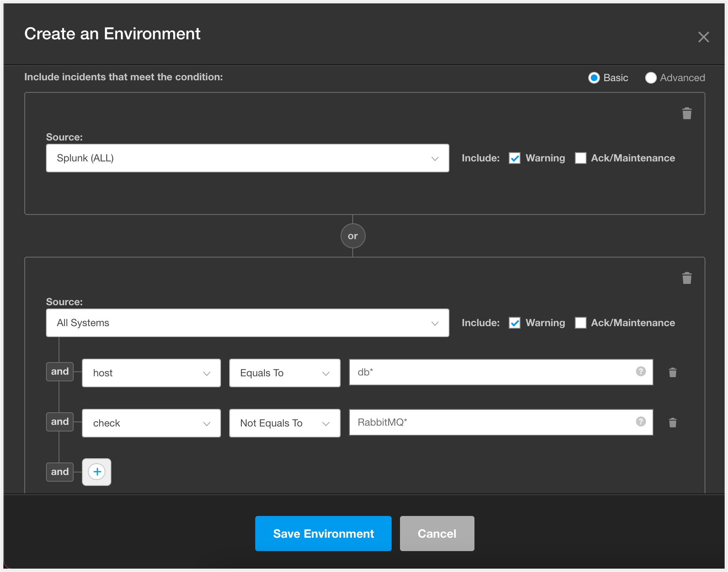Click the 'or' connector between condition blocks
Screen dimensions: 728x572
tap(353, 235)
